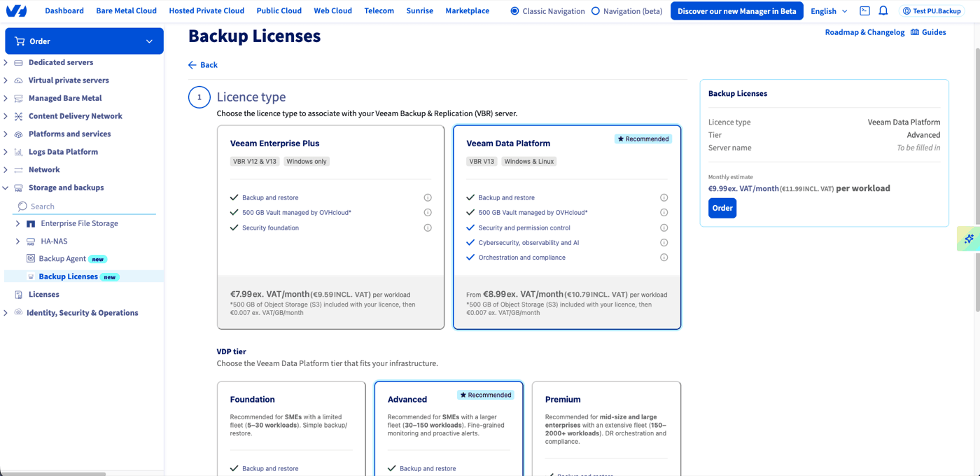Open the notifications bell icon

pos(883,11)
